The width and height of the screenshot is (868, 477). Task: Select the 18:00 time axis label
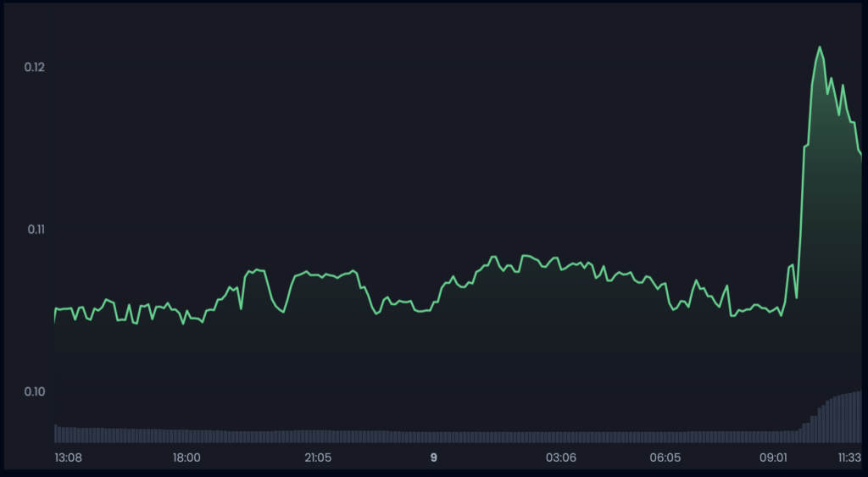[186, 458]
